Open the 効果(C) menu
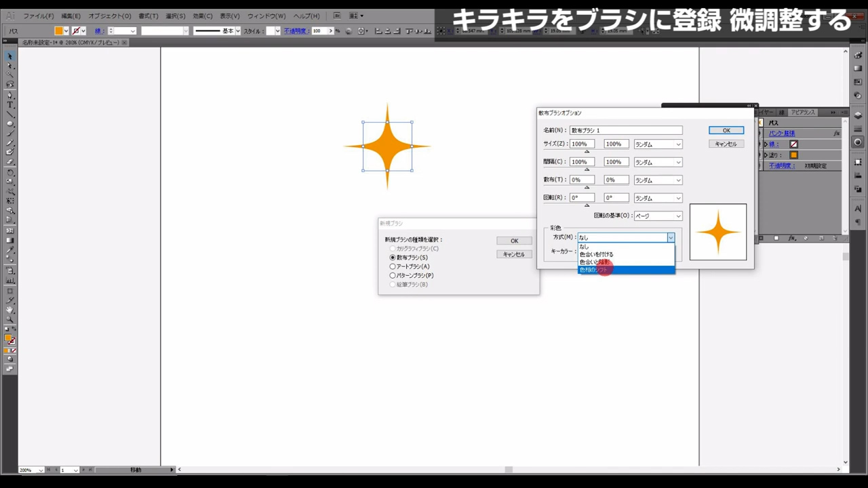The height and width of the screenshot is (488, 868). (203, 16)
